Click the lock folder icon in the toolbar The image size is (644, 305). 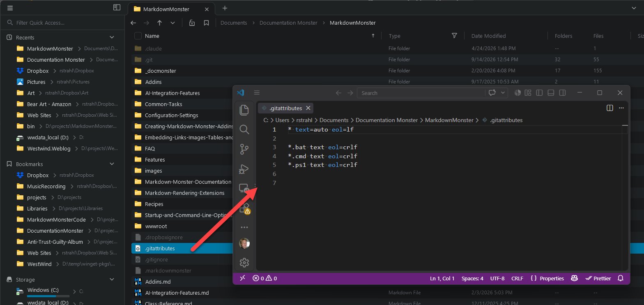click(x=192, y=23)
